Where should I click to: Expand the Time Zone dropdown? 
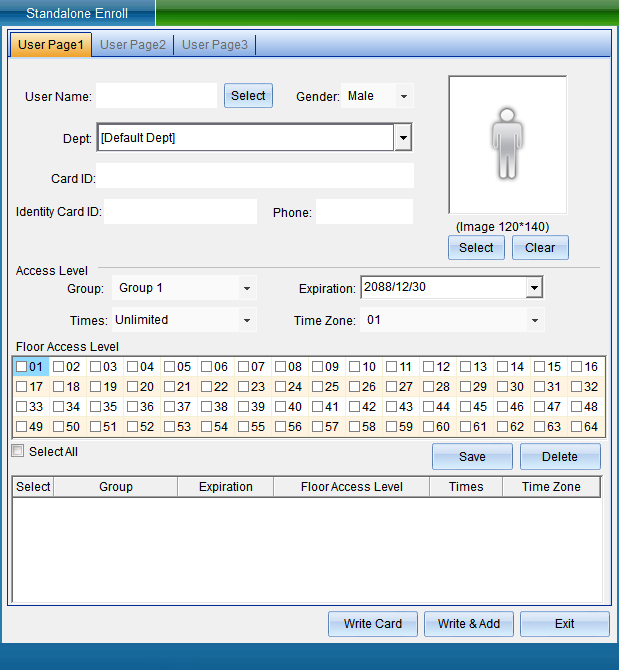pyautogui.click(x=535, y=321)
